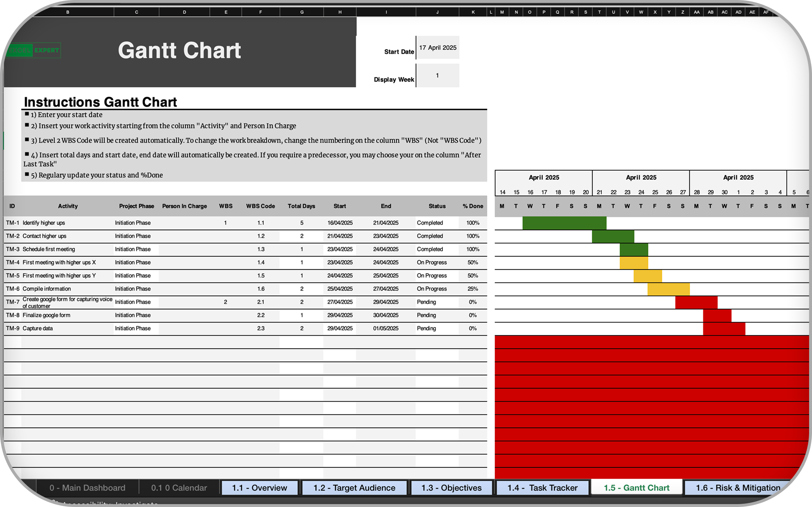Click the yellow Gantt bar for TM-6
Image resolution: width=812 pixels, height=507 pixels.
(x=668, y=289)
